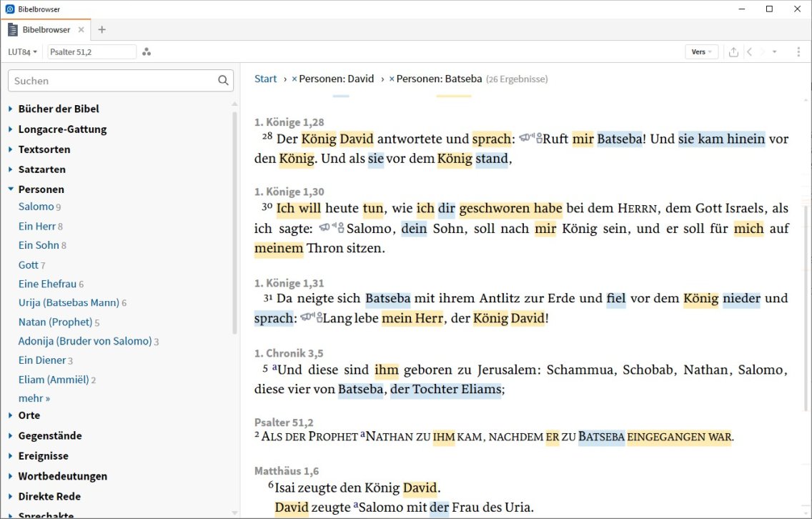Open the parallel resources icon next to reference box

[147, 51]
